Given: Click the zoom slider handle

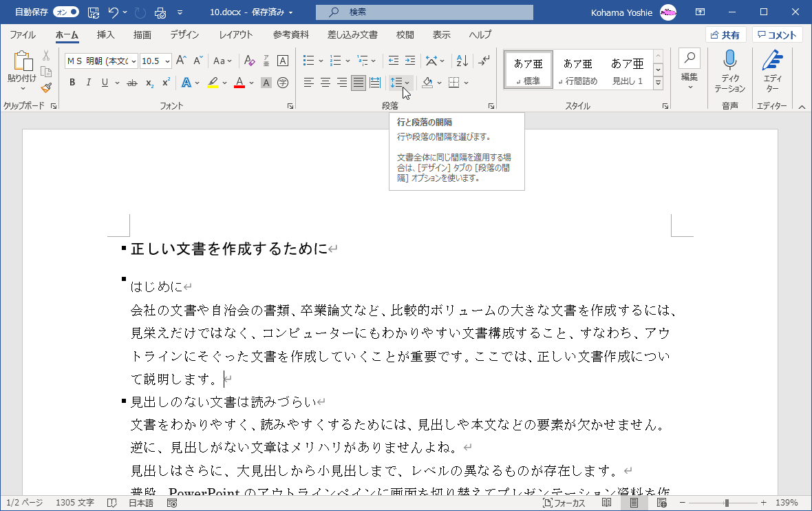Looking at the screenshot, I should [x=727, y=503].
